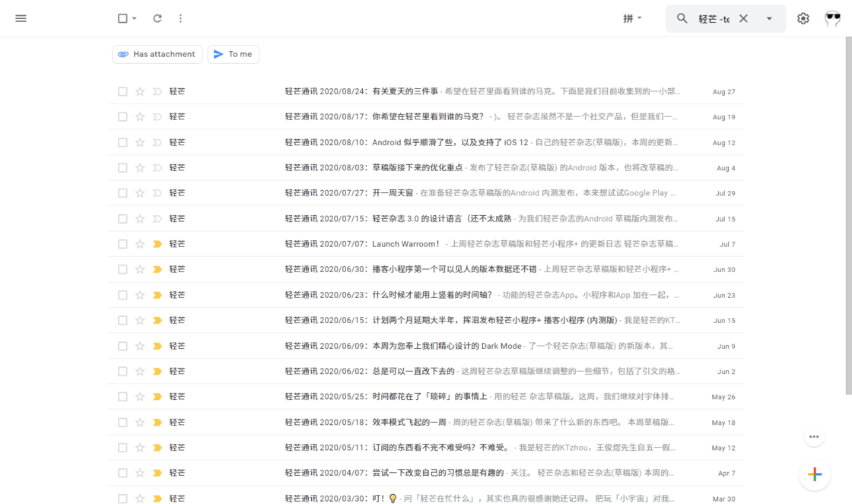Viewport: 852px width, 504px height.
Task: Select the Aug 4 email checkbox
Action: point(122,168)
